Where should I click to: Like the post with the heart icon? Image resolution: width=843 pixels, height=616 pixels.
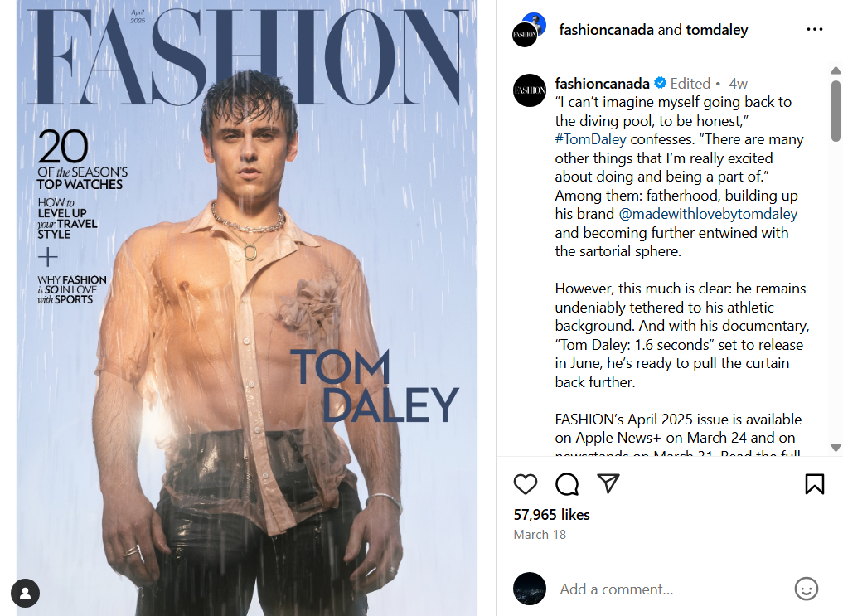tap(526, 484)
